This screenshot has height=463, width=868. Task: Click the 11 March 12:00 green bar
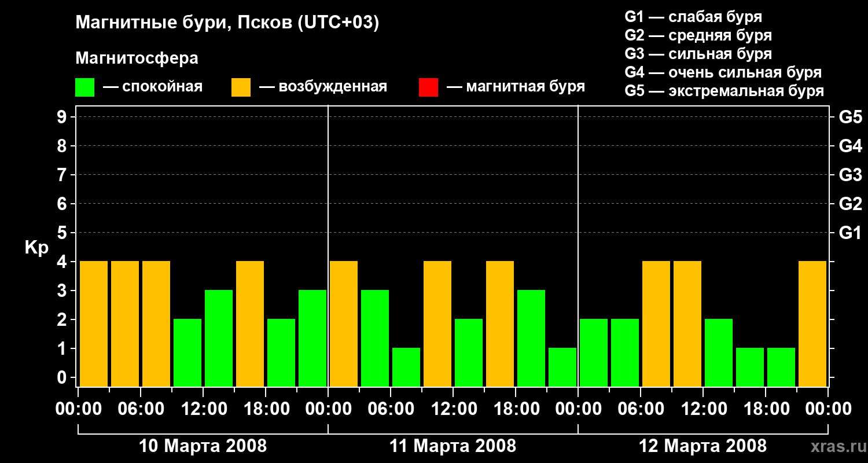[x=469, y=352]
